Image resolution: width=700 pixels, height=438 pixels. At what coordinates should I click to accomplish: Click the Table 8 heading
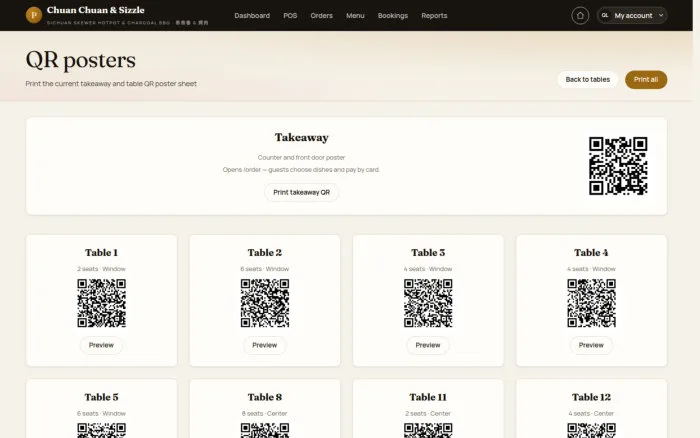265,397
